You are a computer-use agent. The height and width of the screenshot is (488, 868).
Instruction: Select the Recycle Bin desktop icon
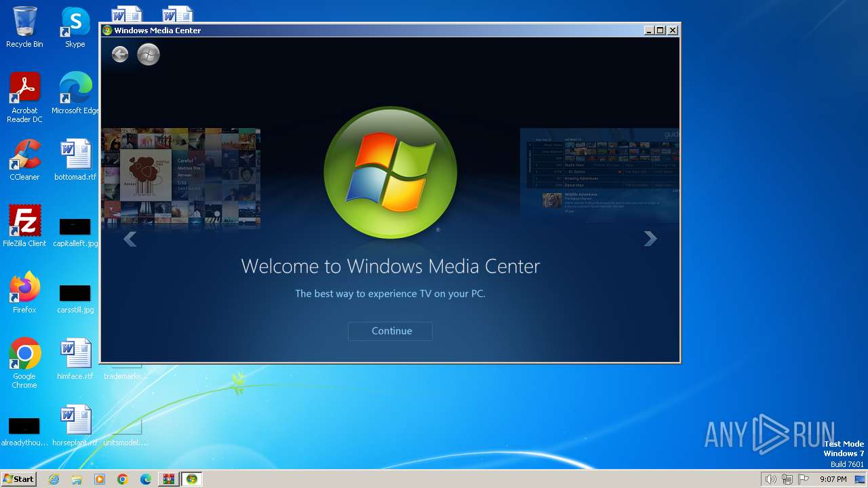pyautogui.click(x=24, y=27)
